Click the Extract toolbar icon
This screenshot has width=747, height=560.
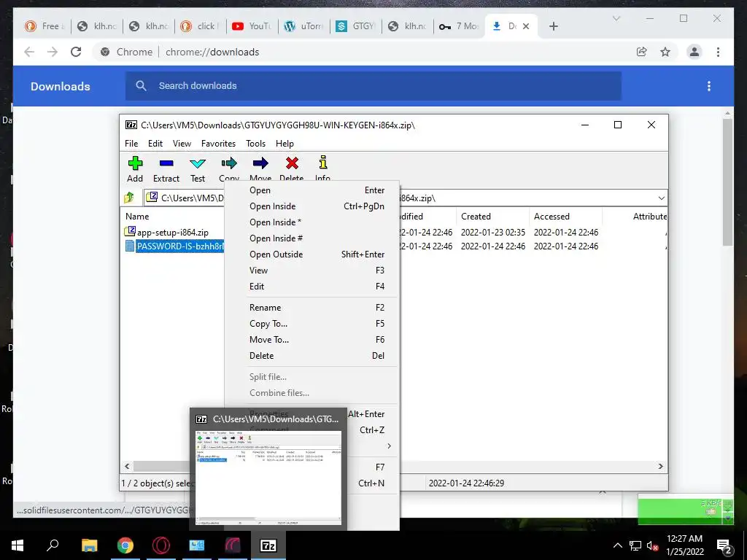[166, 163]
